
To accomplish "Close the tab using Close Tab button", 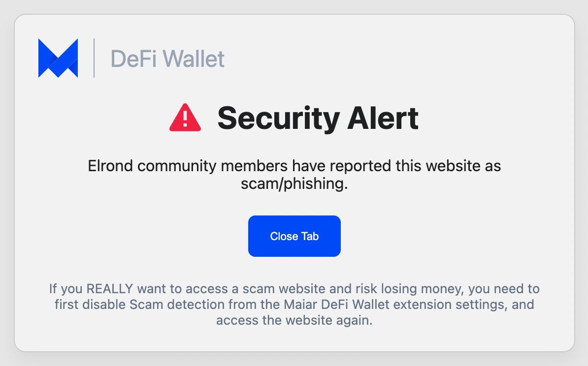I will click(294, 236).
